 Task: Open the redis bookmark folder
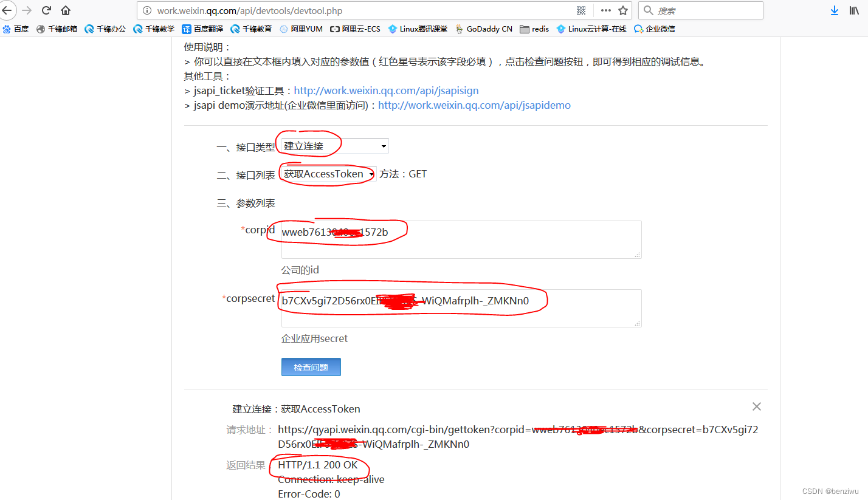coord(534,29)
